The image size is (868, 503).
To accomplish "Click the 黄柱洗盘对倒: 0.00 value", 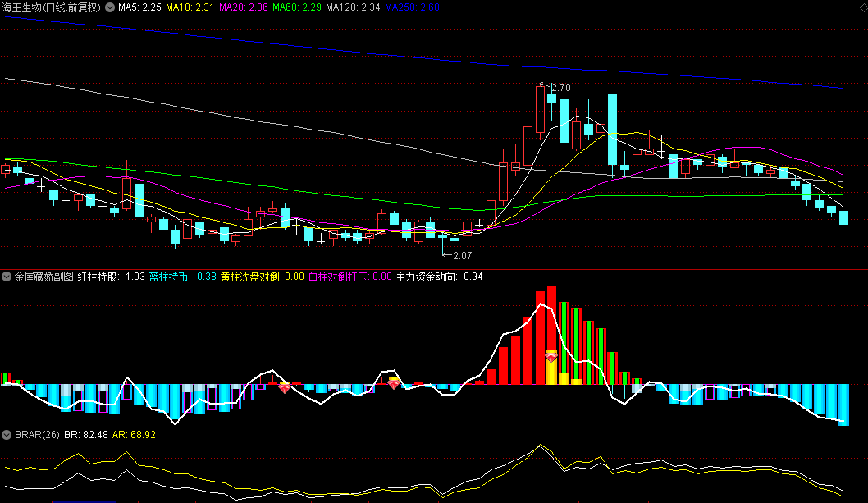I will 263,277.
